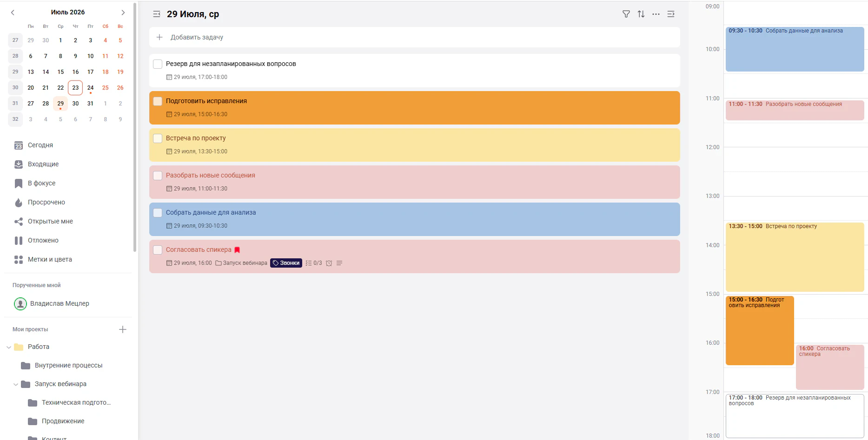
Task: Collapse the left sidebar panel icon
Action: 157,14
